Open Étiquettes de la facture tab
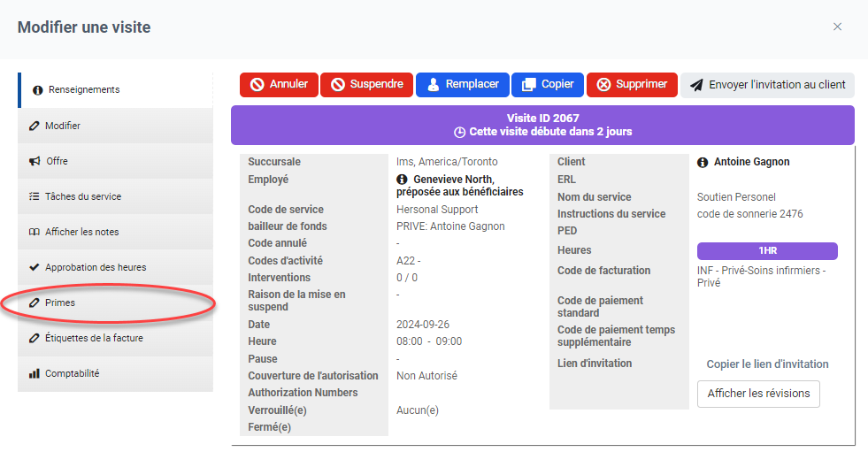The image size is (868, 452). (x=93, y=339)
